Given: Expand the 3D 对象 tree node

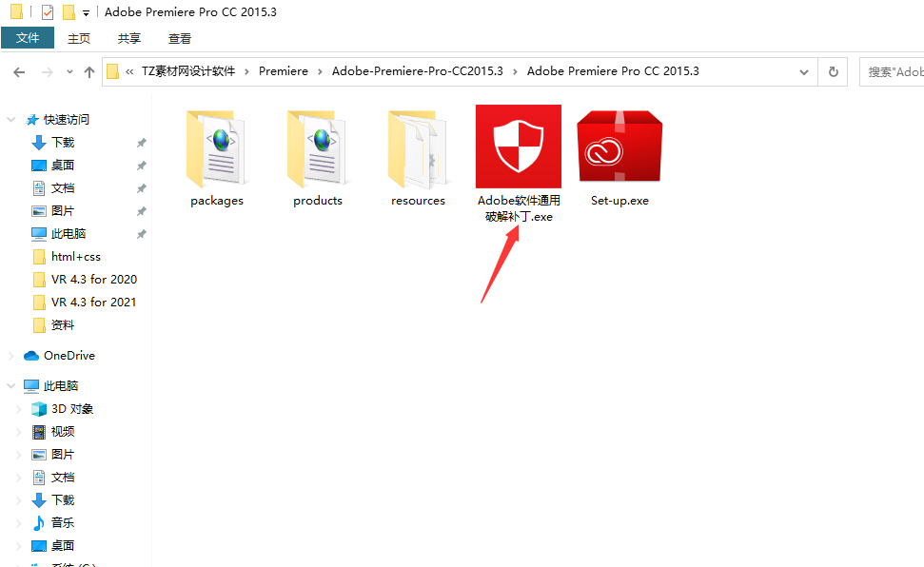Looking at the screenshot, I should pos(19,409).
